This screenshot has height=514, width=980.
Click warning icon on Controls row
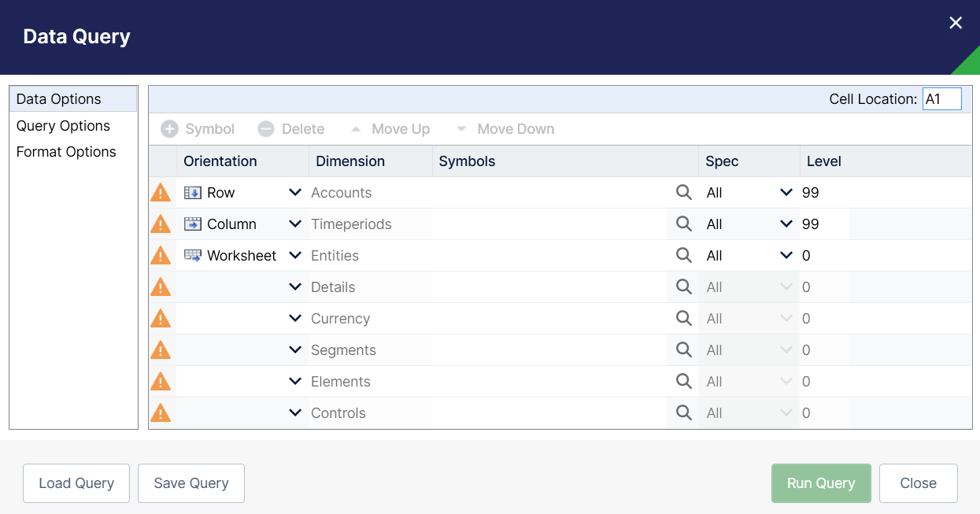click(161, 413)
